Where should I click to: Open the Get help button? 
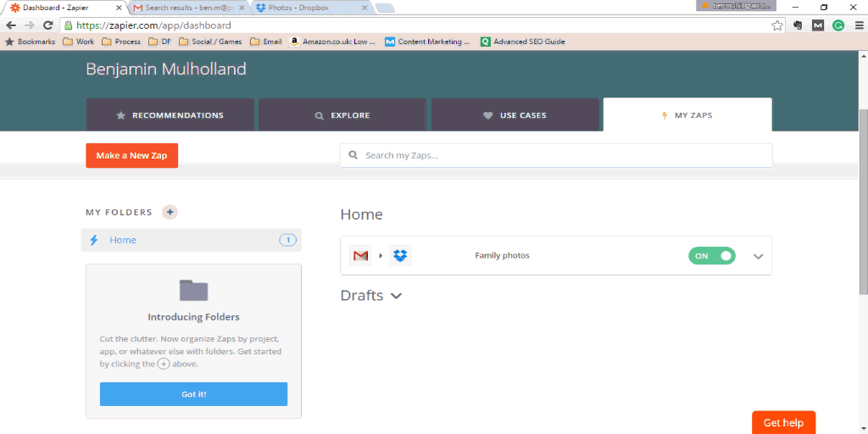[x=783, y=422]
